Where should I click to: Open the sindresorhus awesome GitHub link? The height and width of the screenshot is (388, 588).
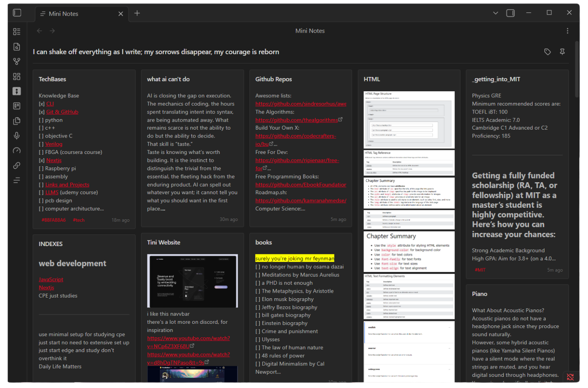301,104
